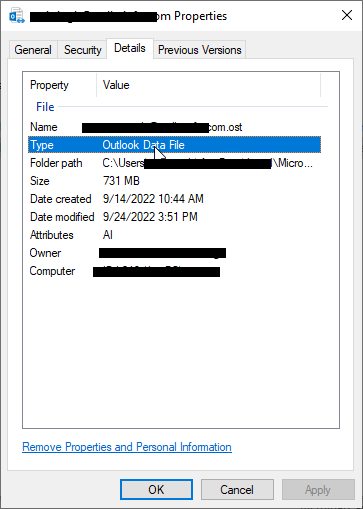Click the 9/14/2022 10:44 AM value
Viewport: 363px width, 509px height.
pyautogui.click(x=153, y=199)
